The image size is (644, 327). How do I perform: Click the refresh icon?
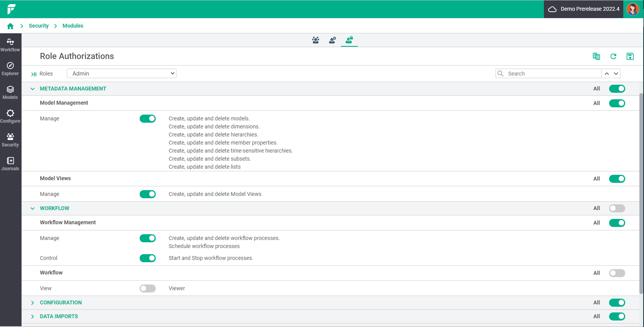tap(613, 56)
